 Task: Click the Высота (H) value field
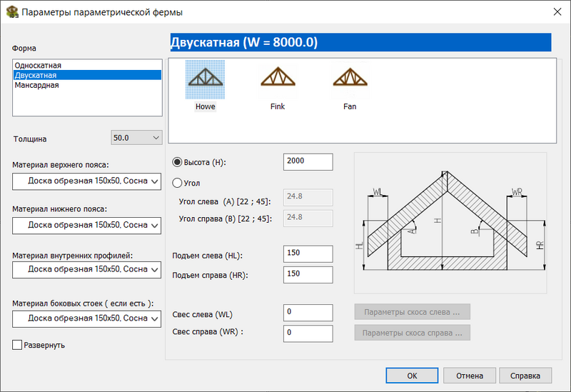tap(308, 162)
